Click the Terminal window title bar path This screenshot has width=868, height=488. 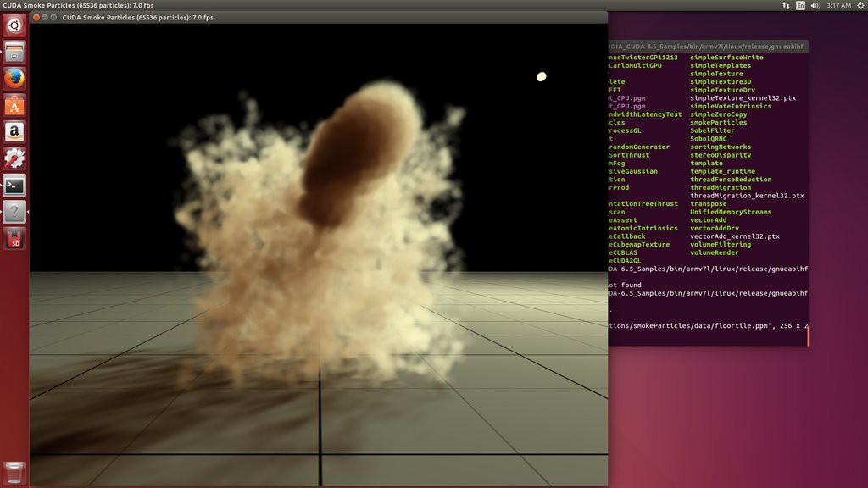point(706,47)
